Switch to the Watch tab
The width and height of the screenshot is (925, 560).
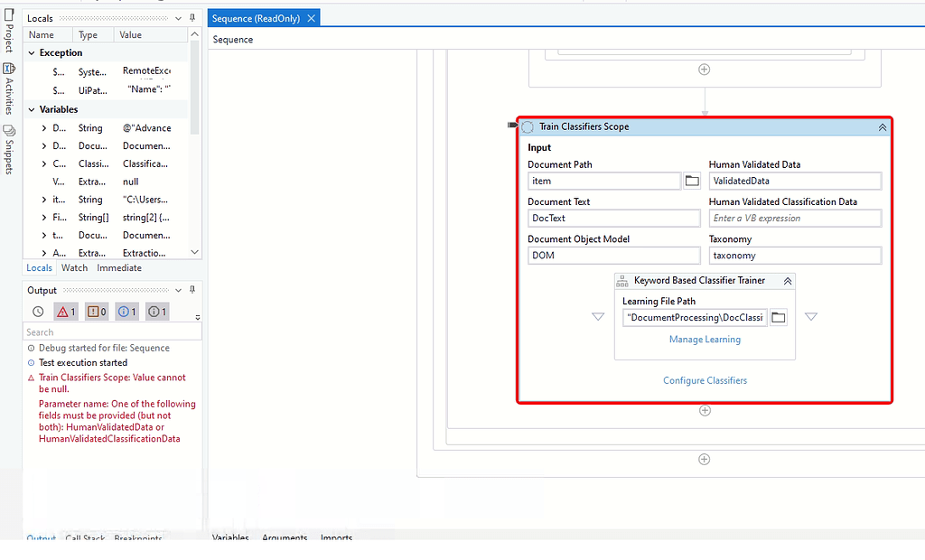click(74, 267)
